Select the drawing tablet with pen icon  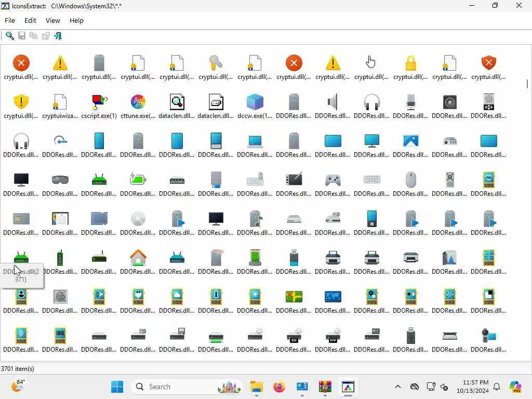(294, 179)
